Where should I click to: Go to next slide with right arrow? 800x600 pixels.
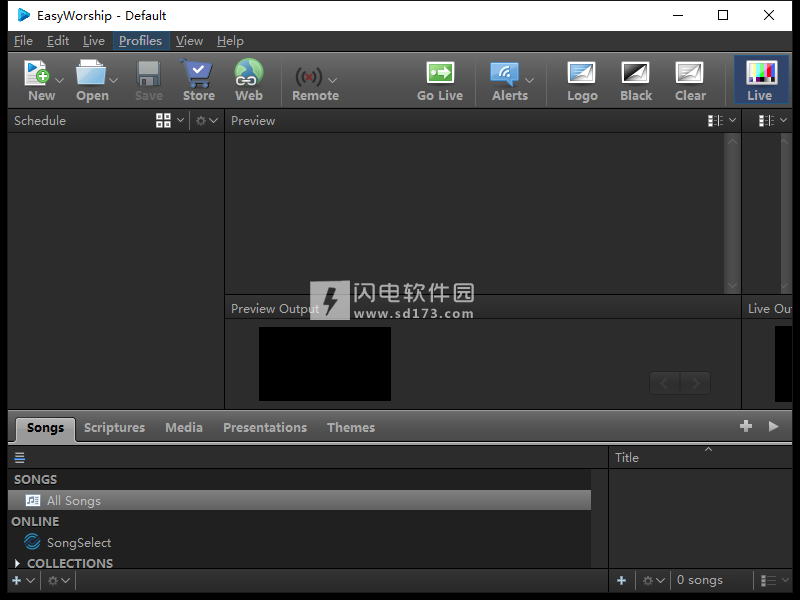click(x=695, y=383)
